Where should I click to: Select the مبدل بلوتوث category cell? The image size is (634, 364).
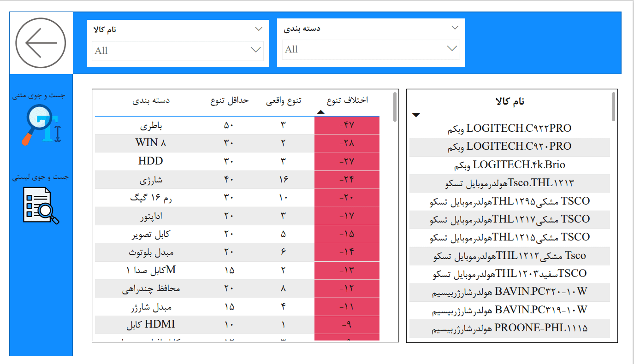coord(151,252)
